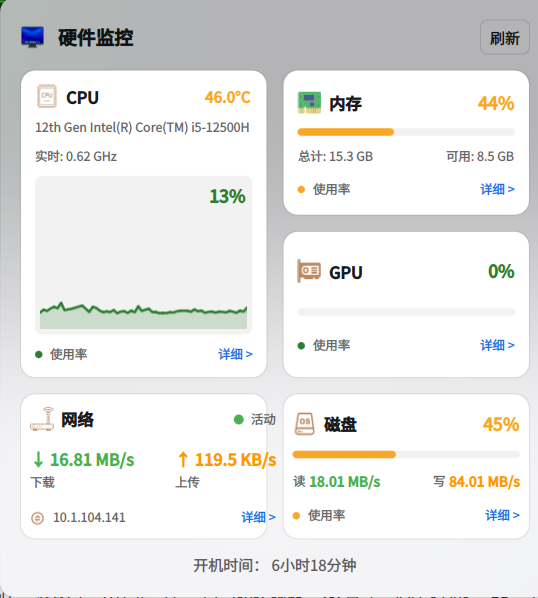Click the IP address globe icon
This screenshot has height=598, width=538.
pyautogui.click(x=37, y=518)
